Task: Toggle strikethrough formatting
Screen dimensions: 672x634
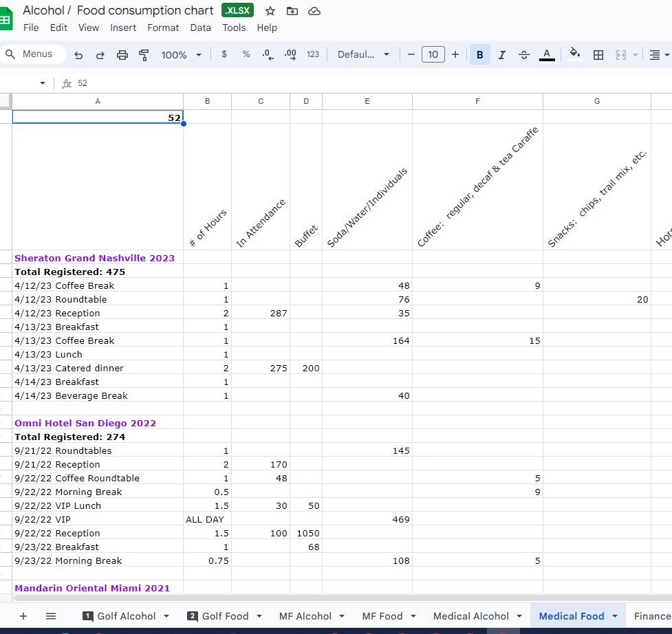Action: click(523, 55)
